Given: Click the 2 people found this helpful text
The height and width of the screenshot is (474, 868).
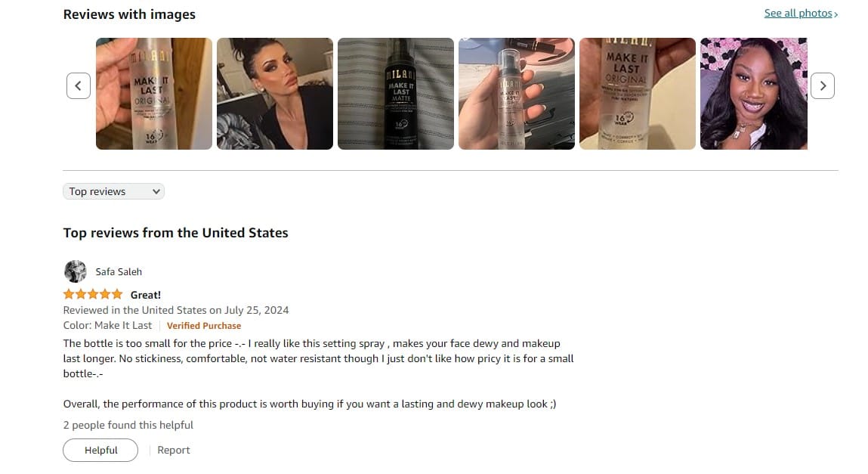Looking at the screenshot, I should 128,426.
